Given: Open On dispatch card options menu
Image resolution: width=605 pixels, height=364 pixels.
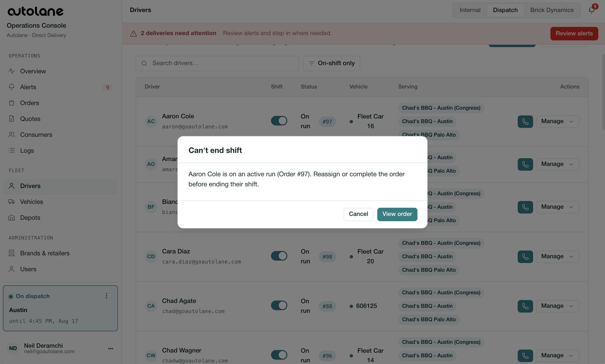Looking at the screenshot, I should (106, 296).
